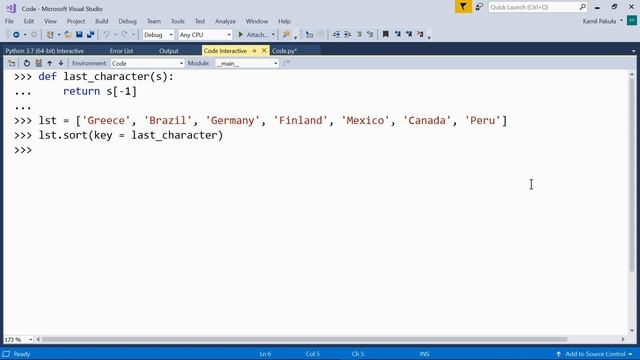Click the Quick Launch search magnifier

point(582,7)
